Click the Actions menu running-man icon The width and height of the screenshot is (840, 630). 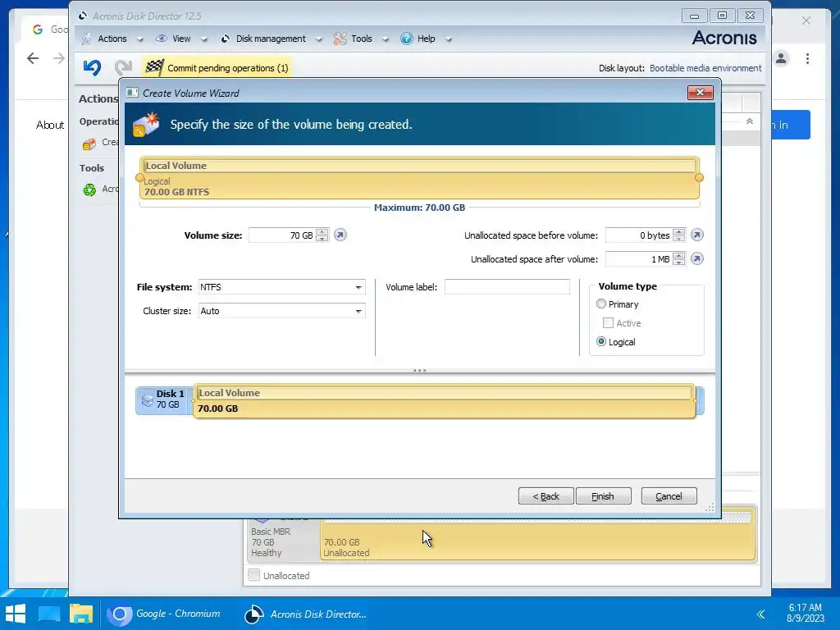click(x=86, y=39)
